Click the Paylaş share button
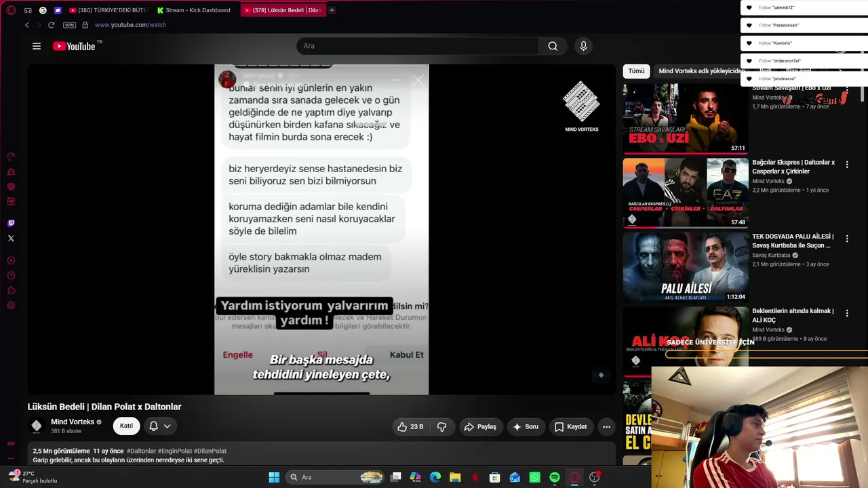This screenshot has width=868, height=488. (x=480, y=426)
